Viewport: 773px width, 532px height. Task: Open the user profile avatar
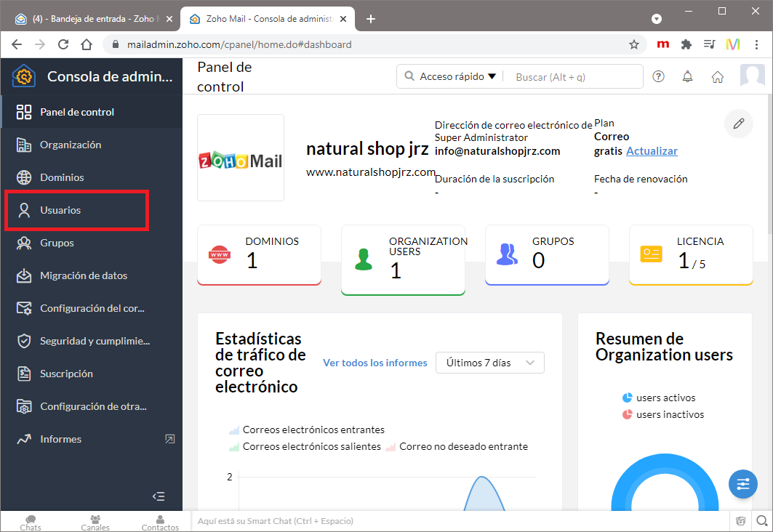(x=752, y=76)
